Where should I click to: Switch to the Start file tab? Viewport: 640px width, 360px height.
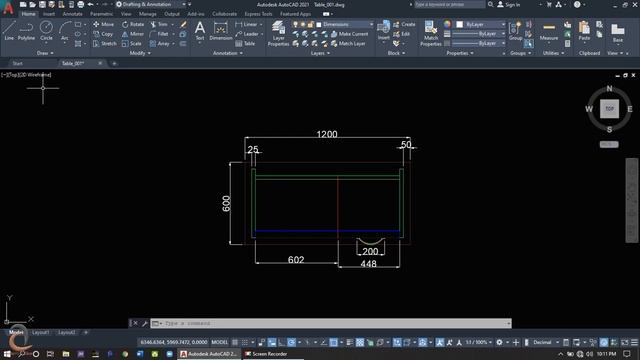18,63
